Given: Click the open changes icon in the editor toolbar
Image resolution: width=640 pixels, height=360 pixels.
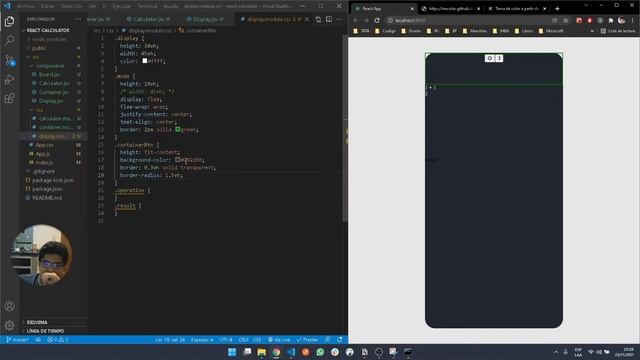Looking at the screenshot, I should 318,19.
